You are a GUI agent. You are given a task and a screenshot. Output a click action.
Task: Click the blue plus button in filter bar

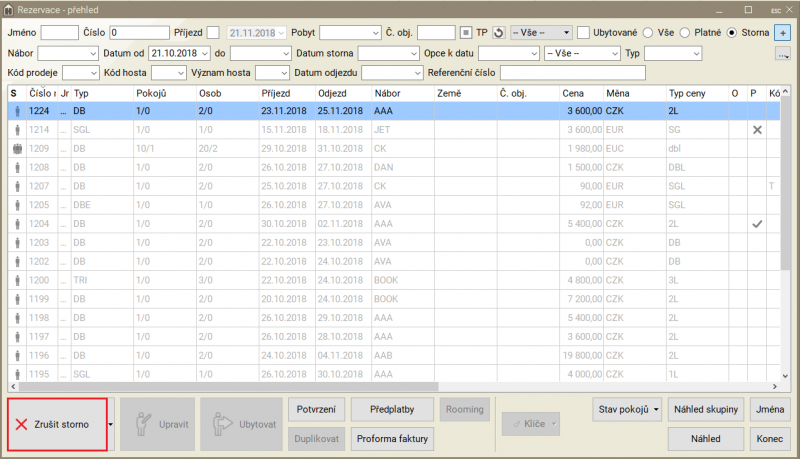pyautogui.click(x=782, y=32)
